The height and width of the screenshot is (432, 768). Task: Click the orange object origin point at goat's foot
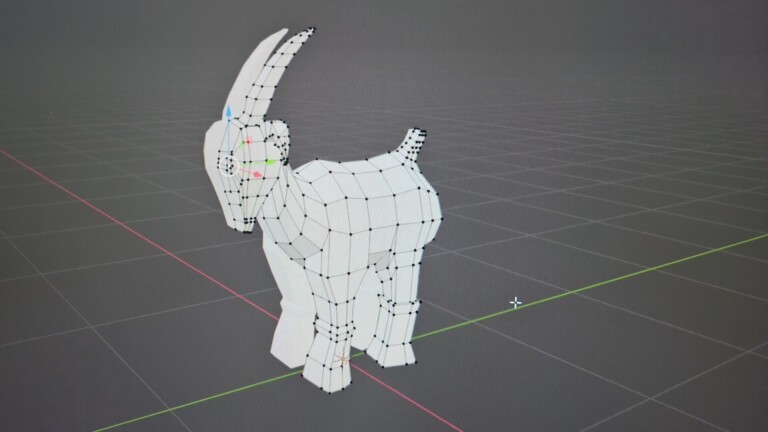coord(342,360)
